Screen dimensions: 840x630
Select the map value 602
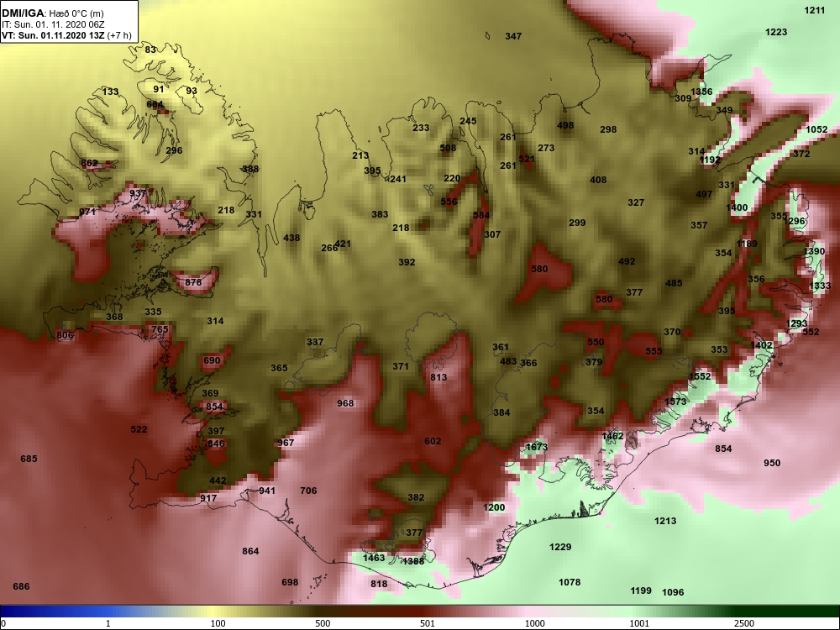(x=433, y=442)
